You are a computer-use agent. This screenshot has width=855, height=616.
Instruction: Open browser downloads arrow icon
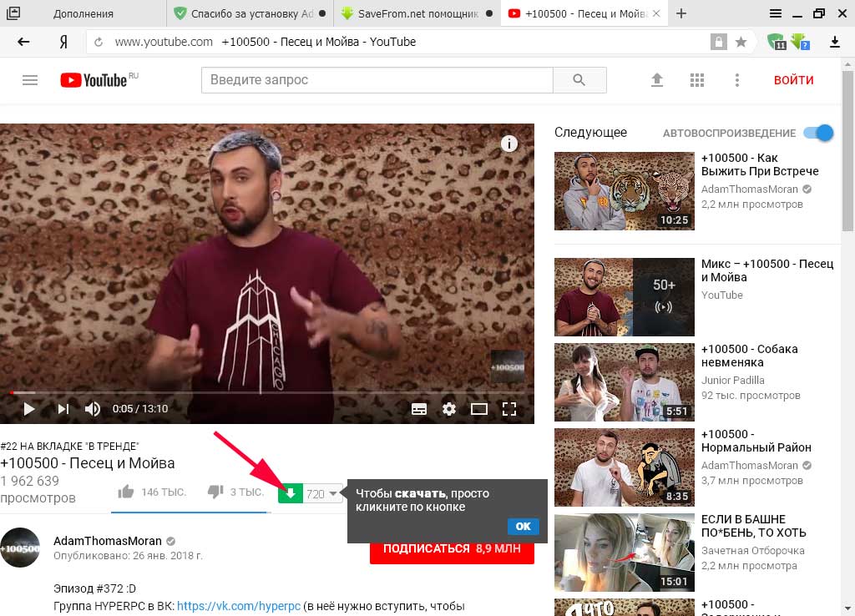tap(834, 42)
